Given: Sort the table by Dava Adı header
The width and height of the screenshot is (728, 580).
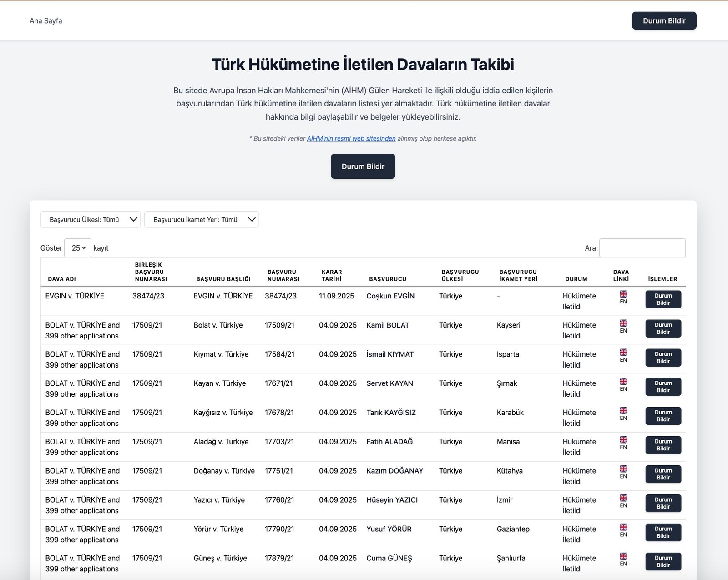Looking at the screenshot, I should coord(62,279).
